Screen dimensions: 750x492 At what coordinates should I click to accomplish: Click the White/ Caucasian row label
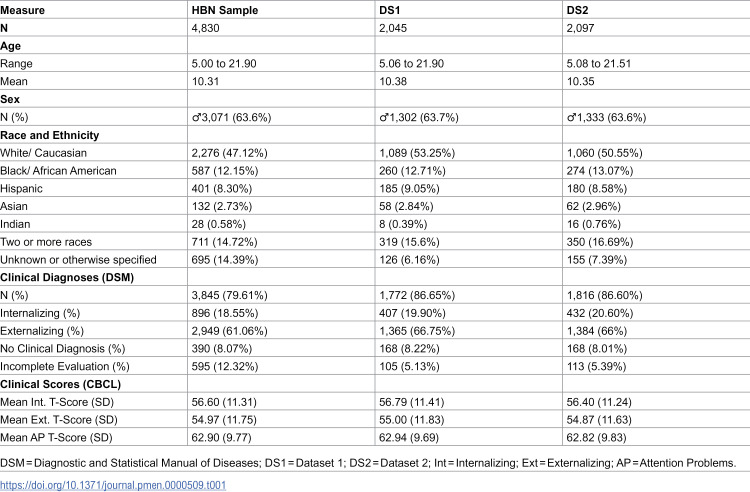[44, 153]
